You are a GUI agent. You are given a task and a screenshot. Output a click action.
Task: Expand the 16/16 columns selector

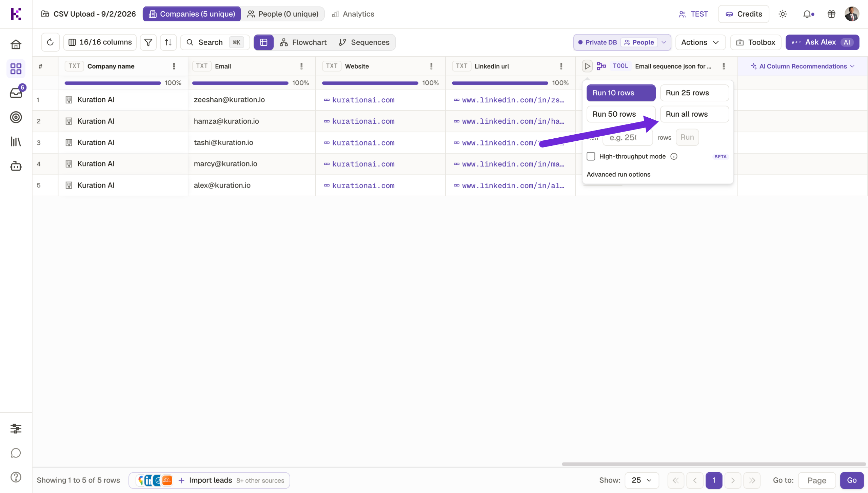(100, 42)
